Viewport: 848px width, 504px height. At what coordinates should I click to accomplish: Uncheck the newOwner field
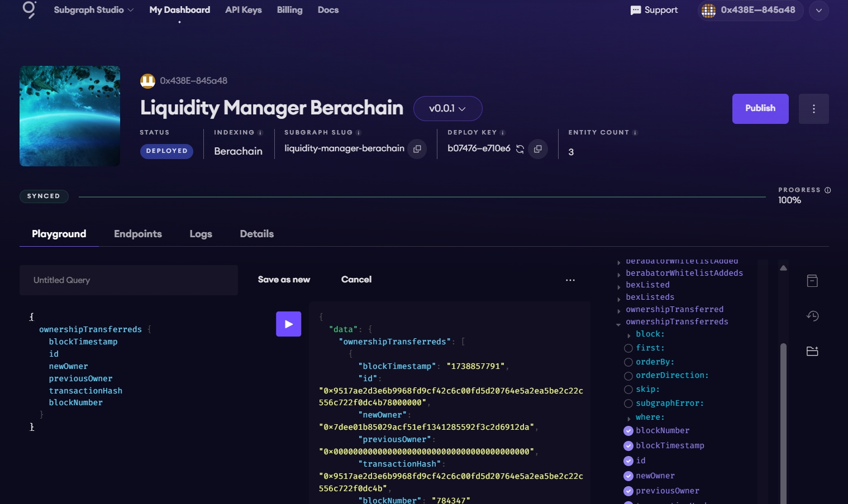pyautogui.click(x=628, y=476)
